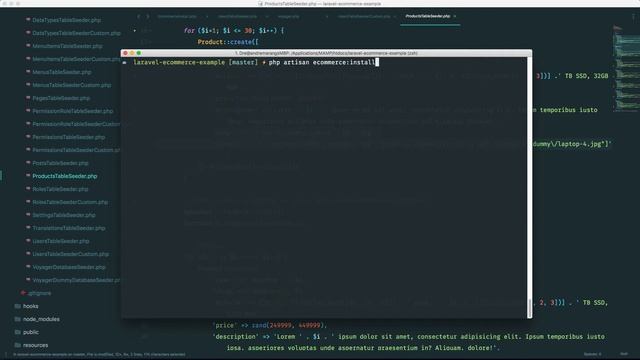
Task: Open MenusTableSeeder.php from the sidebar
Action: click(x=62, y=72)
